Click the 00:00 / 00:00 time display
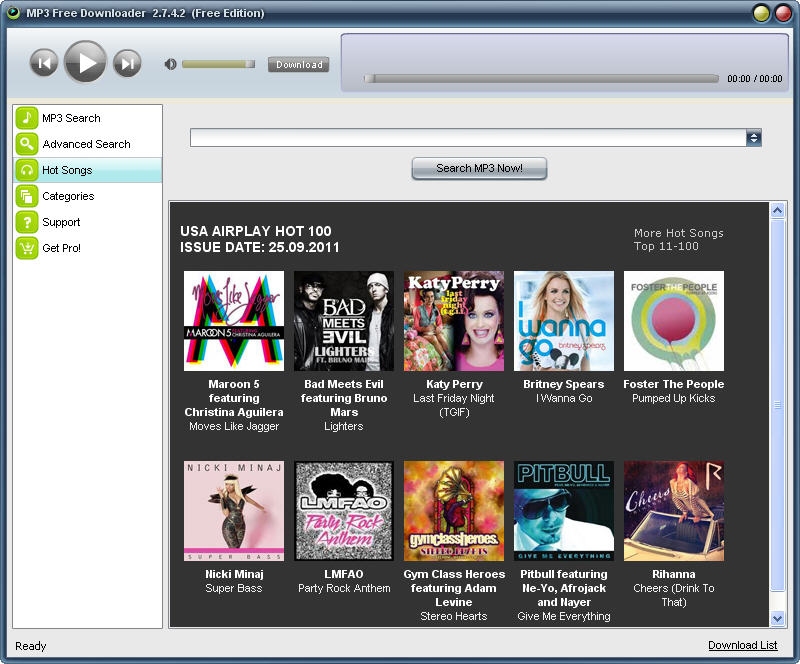The image size is (800, 664). point(754,79)
